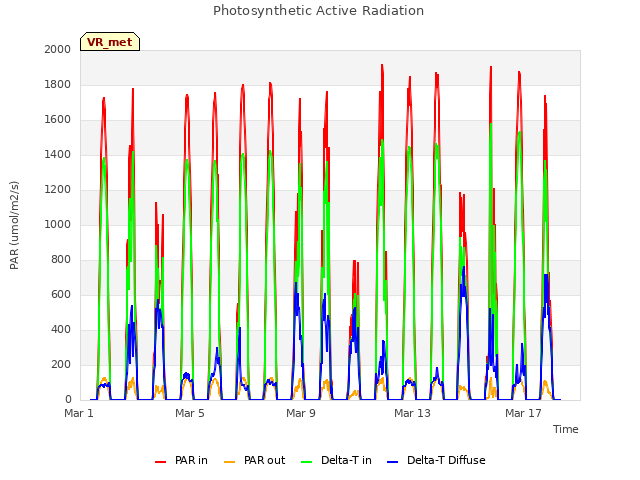Click the Mar 5 x-axis tick label

(190, 413)
